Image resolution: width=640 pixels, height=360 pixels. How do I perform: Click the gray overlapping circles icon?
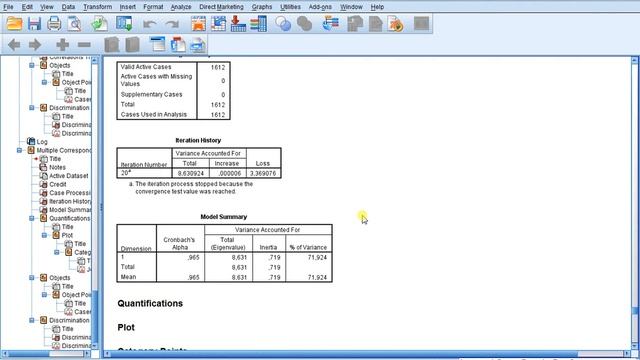[304, 24]
